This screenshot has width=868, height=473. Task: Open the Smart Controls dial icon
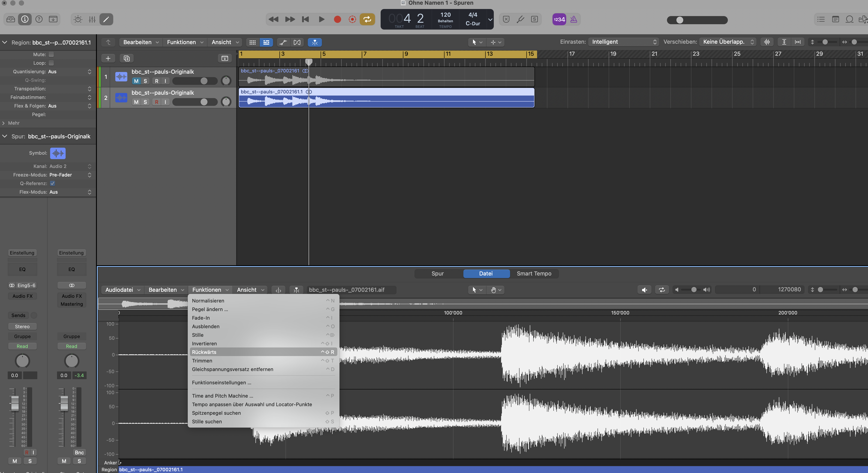pos(78,19)
